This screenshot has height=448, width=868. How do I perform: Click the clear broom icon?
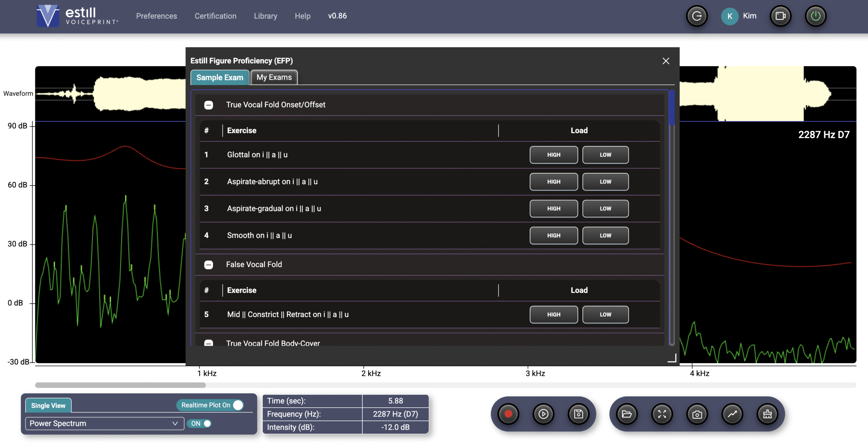coord(767,414)
